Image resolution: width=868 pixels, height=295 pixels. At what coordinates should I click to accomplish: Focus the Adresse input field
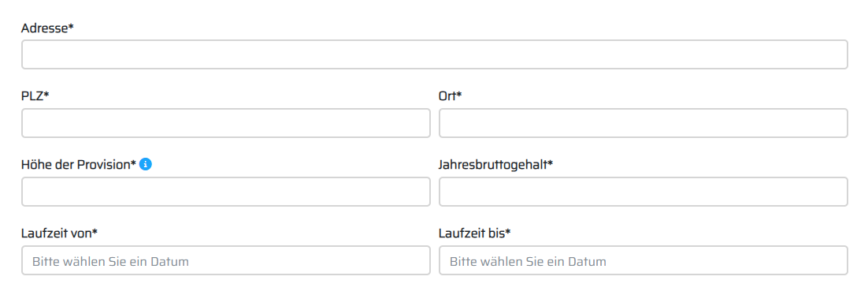pyautogui.click(x=435, y=54)
